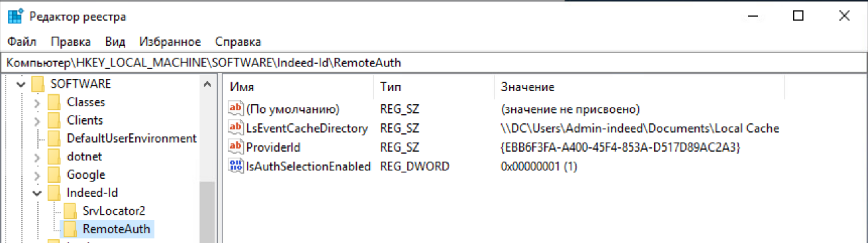The height and width of the screenshot is (243, 868).
Task: Collapse the Indeed-Id key
Action: coord(37,193)
